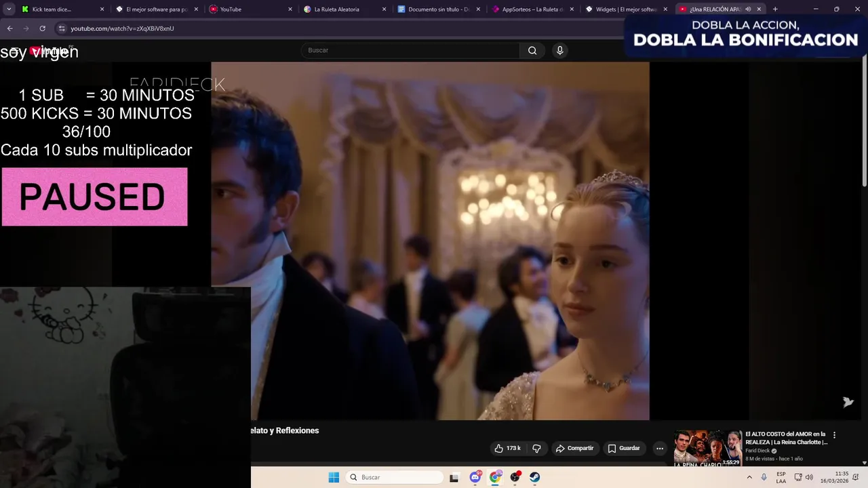
Task: Open Chrome from the taskbar
Action: tap(495, 477)
